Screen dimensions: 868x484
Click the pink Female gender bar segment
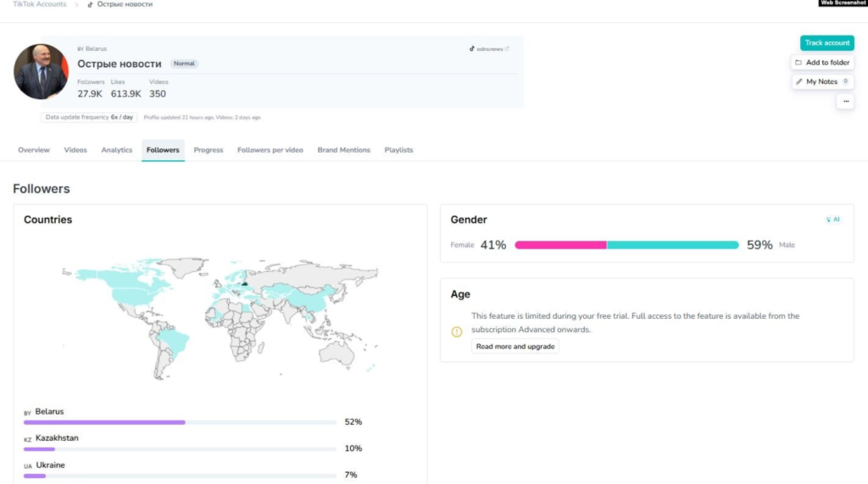click(560, 245)
